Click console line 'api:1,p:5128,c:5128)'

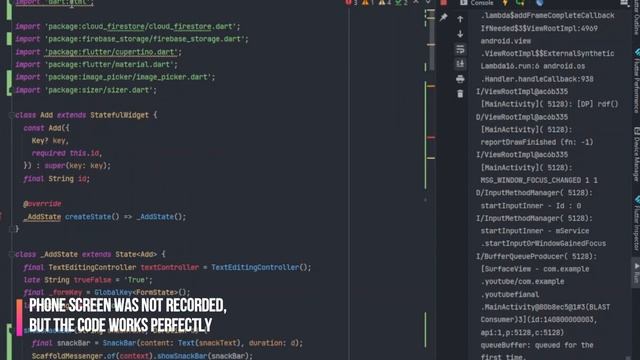[522, 333]
